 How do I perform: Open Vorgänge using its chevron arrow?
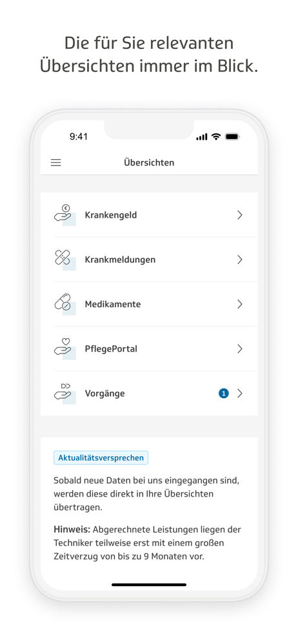pos(240,393)
